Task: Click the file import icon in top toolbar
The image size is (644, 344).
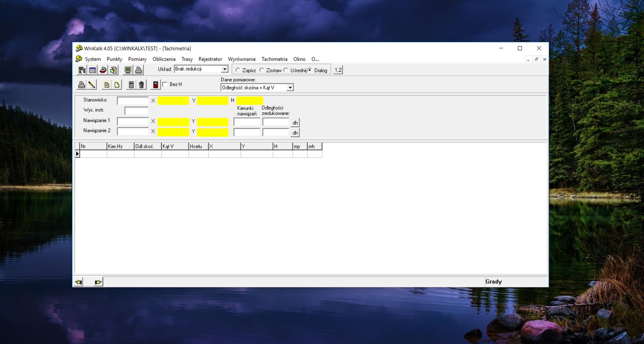Action: 114,70
